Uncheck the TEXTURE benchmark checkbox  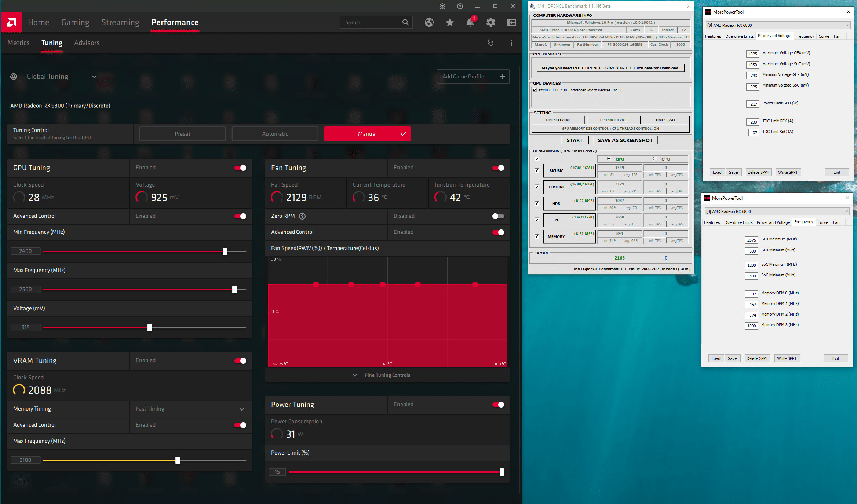(537, 187)
